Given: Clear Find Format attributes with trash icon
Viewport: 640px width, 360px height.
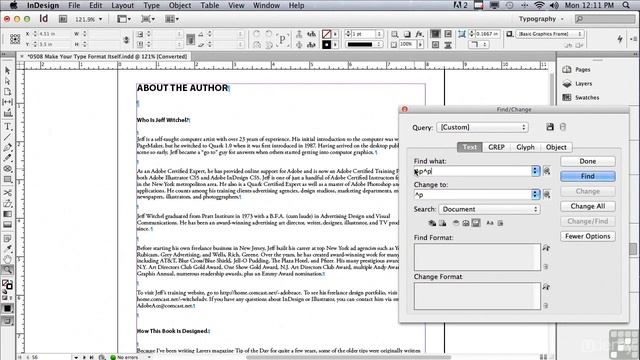Looking at the screenshot, I should pos(546,267).
